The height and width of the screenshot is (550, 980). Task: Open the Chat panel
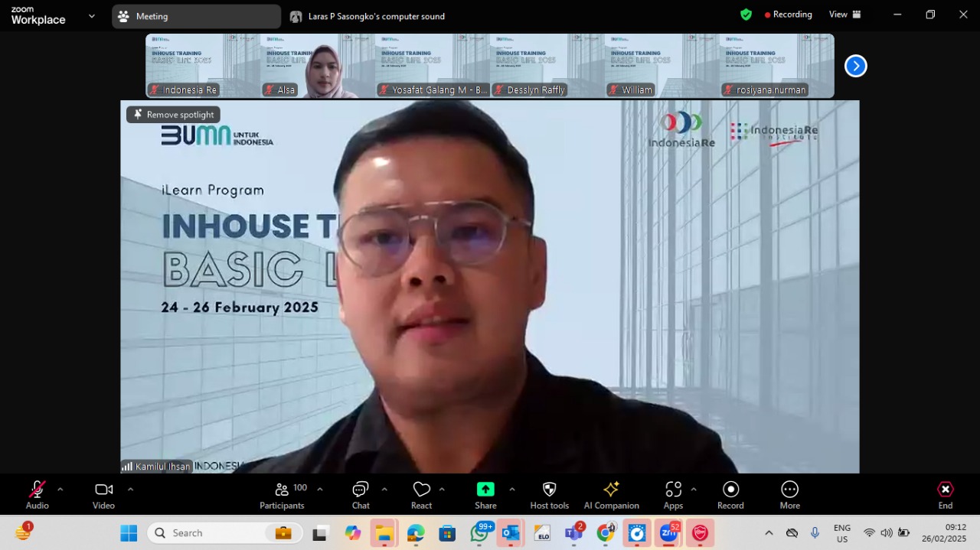tap(361, 495)
